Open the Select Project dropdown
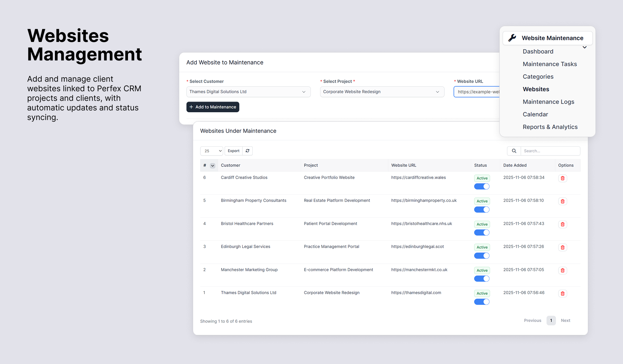The image size is (623, 364). [382, 91]
